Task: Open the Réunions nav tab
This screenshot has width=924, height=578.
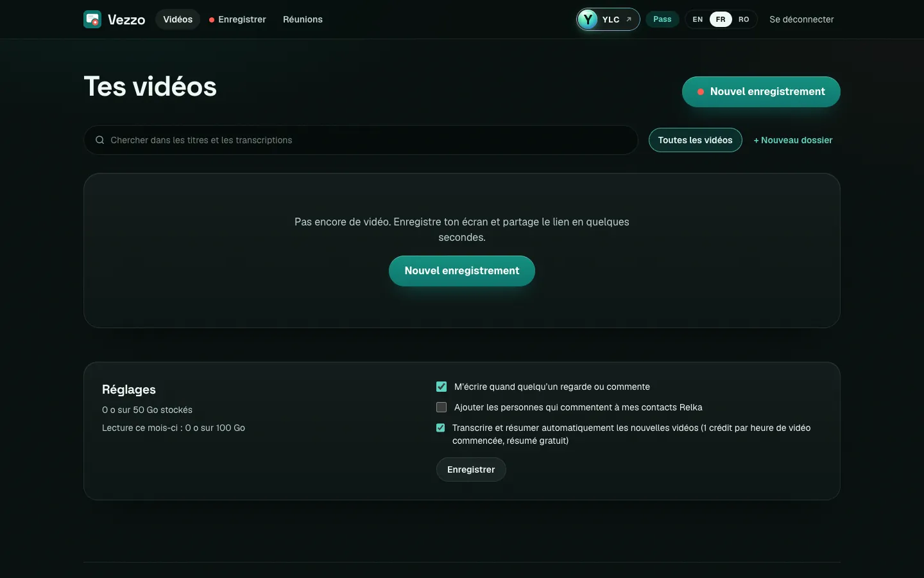Action: click(x=303, y=19)
